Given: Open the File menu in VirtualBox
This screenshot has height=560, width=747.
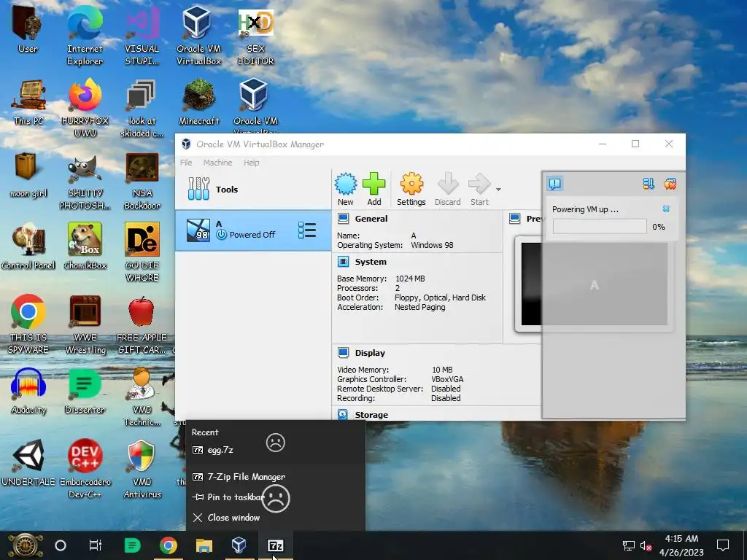Looking at the screenshot, I should pyautogui.click(x=186, y=163).
